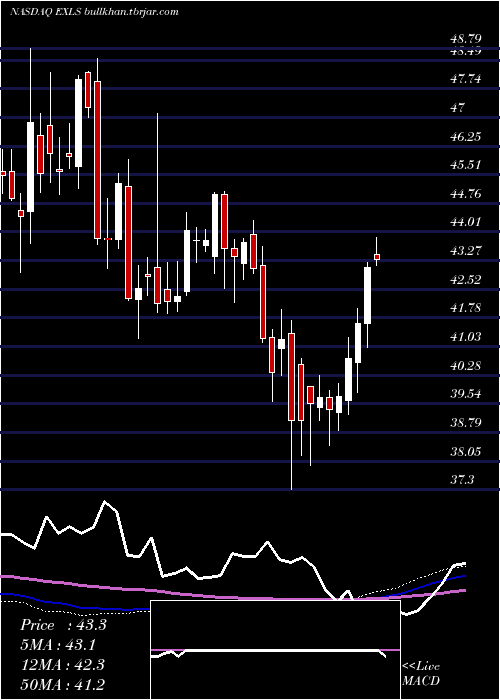Viewport: 500px width, 700px height.
Task: Click the 5MA : 43.1 readout
Action: tap(58, 645)
